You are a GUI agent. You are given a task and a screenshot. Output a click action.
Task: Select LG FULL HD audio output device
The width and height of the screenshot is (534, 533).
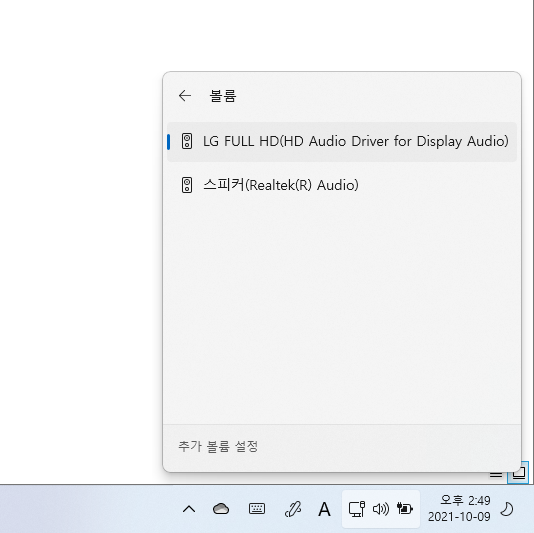click(x=342, y=142)
